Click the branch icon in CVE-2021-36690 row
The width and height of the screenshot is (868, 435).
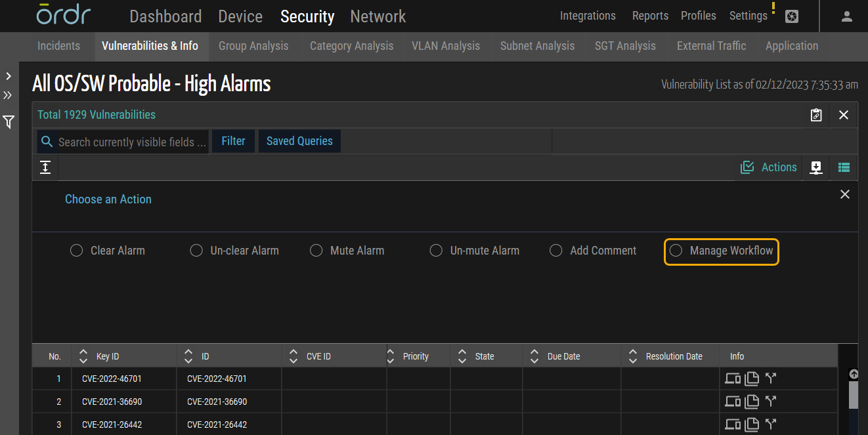tap(771, 401)
